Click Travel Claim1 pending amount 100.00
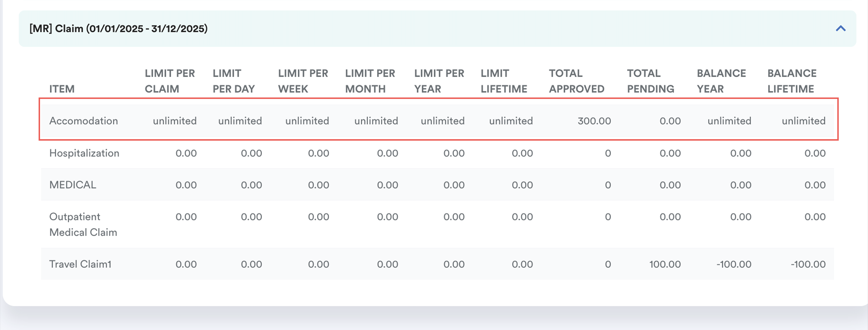This screenshot has height=330, width=868. pos(665,264)
